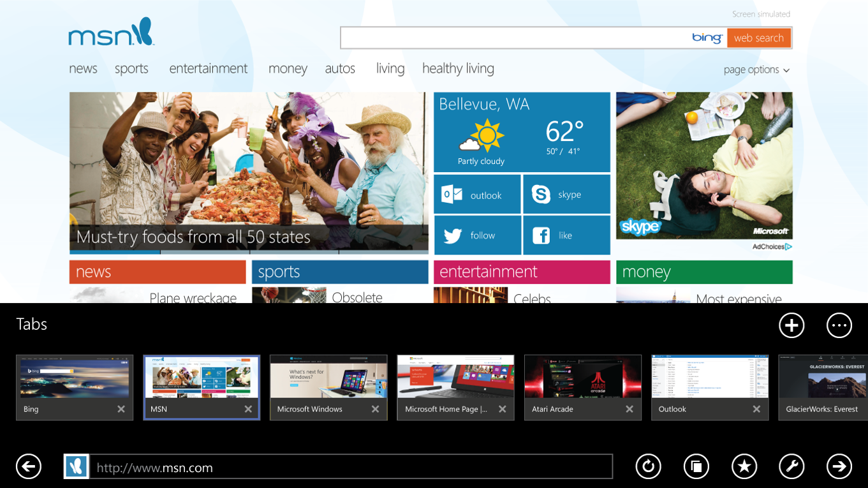Open entertainment in top navigation
This screenshot has height=488, width=868.
point(208,68)
